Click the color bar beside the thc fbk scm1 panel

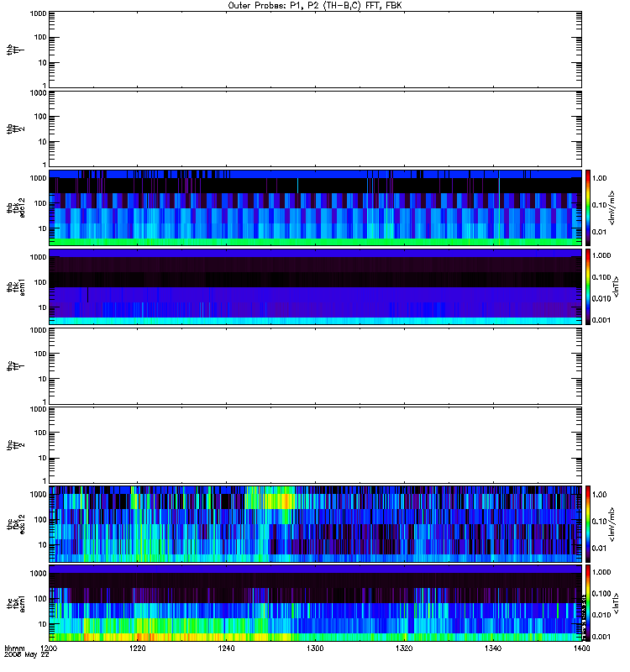pyautogui.click(x=588, y=603)
